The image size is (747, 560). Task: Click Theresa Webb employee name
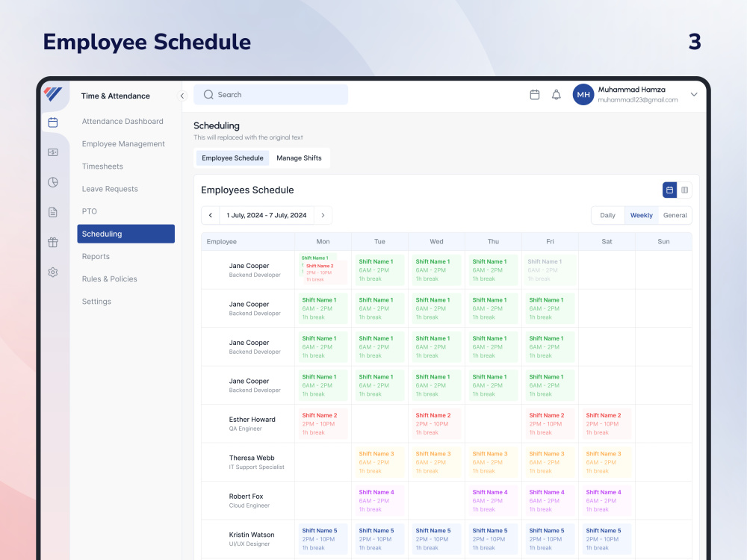point(252,458)
